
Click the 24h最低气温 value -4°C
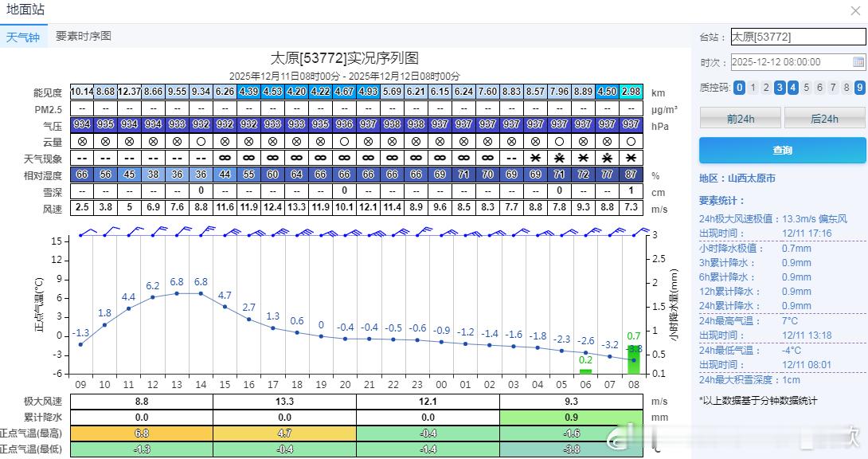(791, 350)
